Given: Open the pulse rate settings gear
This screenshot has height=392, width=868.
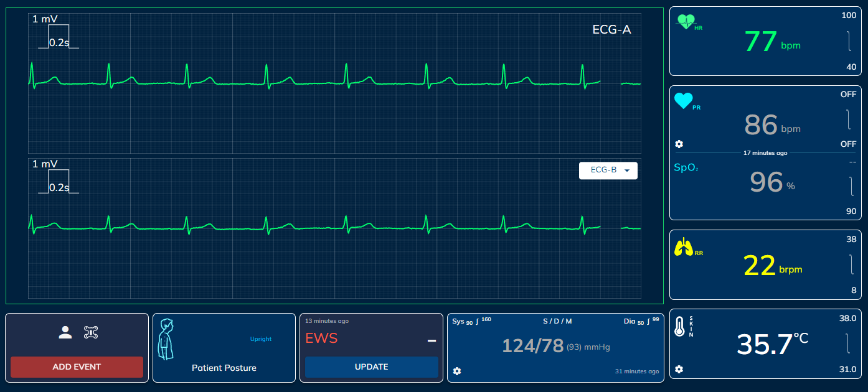Looking at the screenshot, I should pyautogui.click(x=679, y=144).
